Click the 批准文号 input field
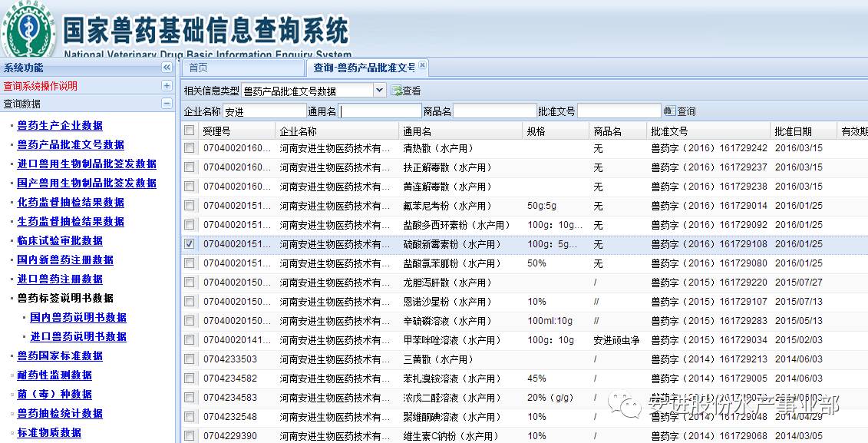868x443 pixels. (x=619, y=111)
